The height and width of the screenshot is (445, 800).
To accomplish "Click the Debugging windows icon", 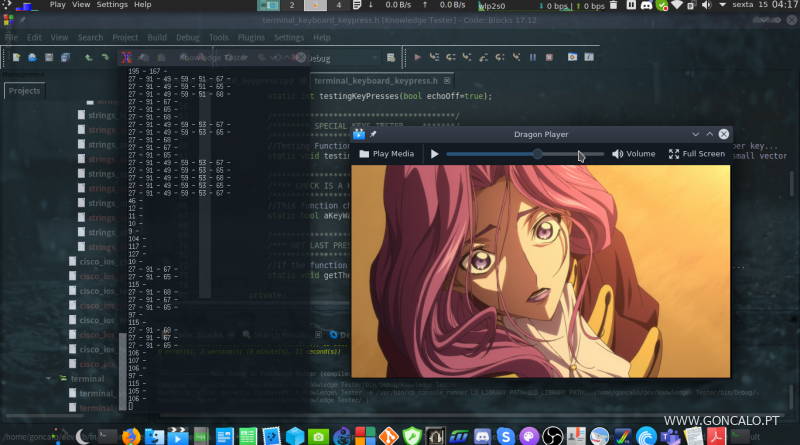I will (572, 57).
